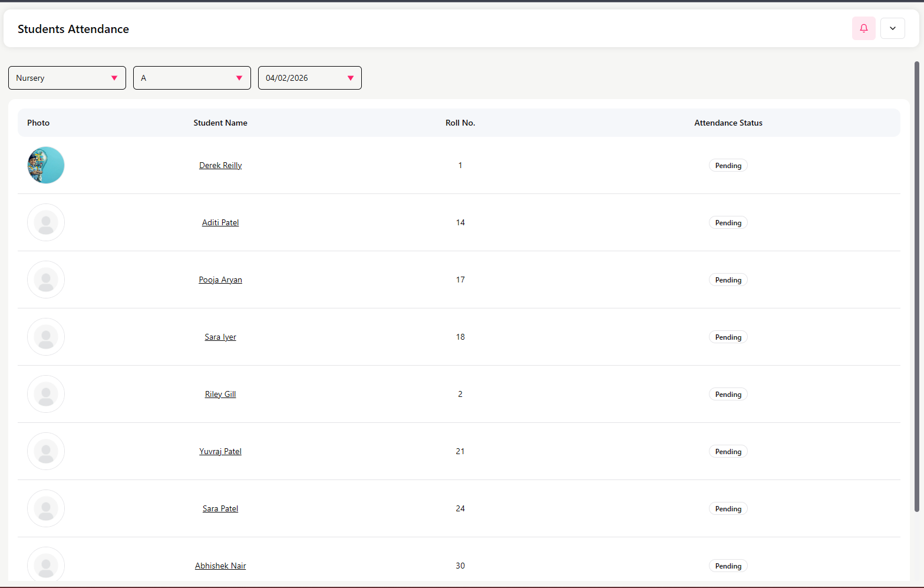Open the 04/02/2026 date picker
The image size is (924, 588).
pos(309,78)
